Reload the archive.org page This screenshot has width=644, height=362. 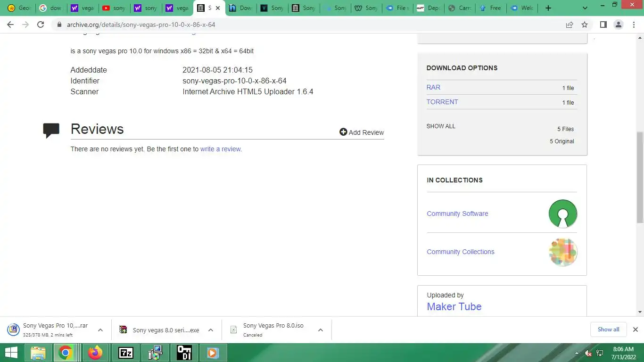click(x=41, y=25)
